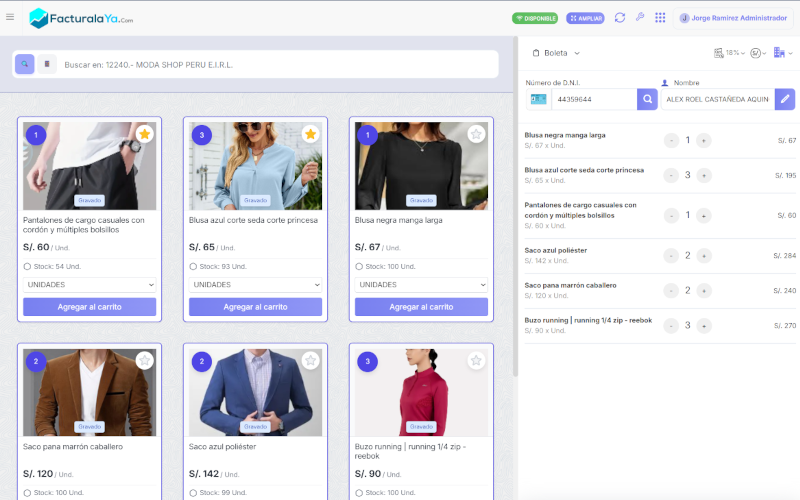Viewport: 800px width, 500px height.
Task: Open the Boleta document type dropdown
Action: tap(556, 53)
